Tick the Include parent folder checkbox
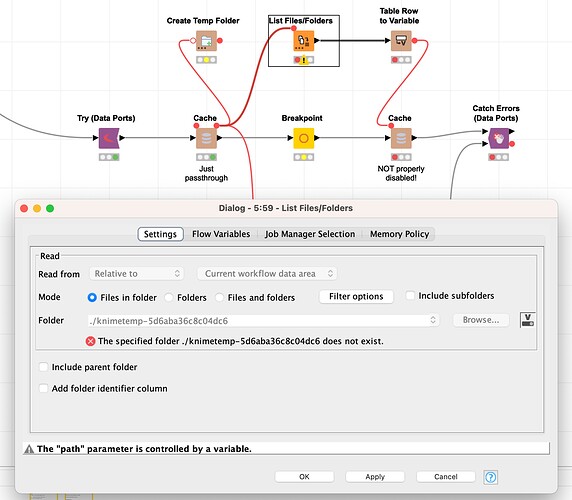572x500 pixels. [43, 367]
